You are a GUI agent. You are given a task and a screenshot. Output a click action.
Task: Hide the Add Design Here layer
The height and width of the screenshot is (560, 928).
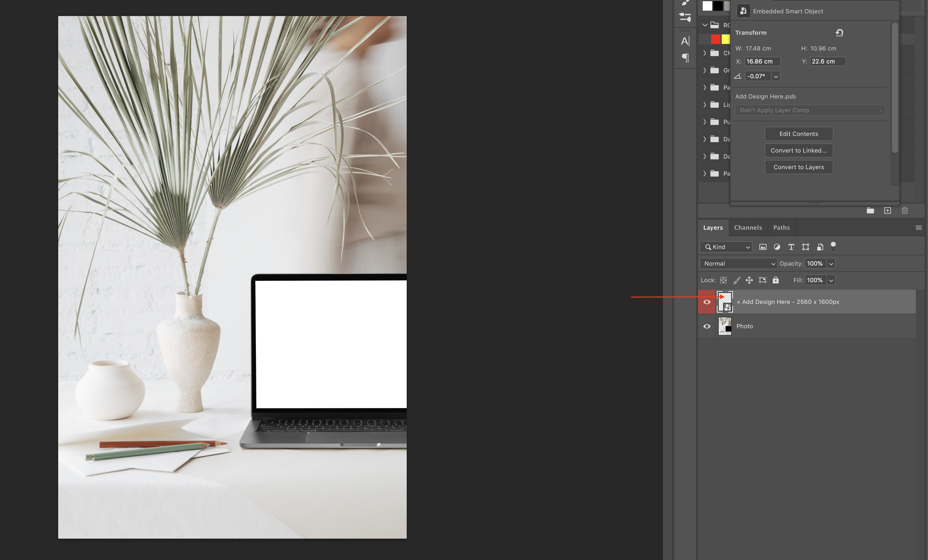pos(707,302)
